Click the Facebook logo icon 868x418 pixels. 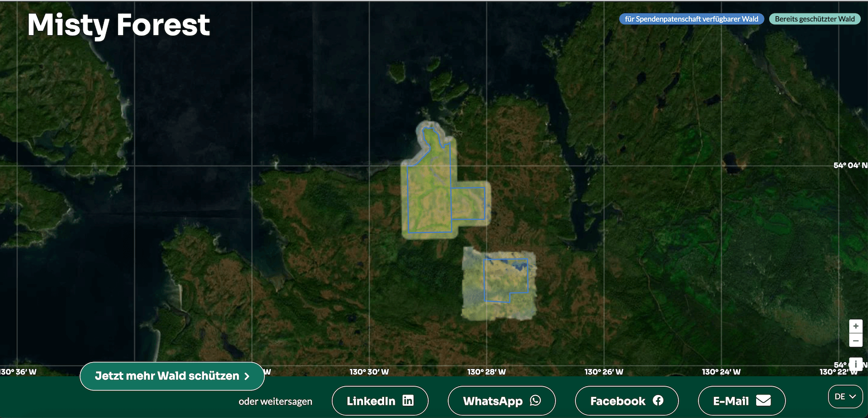pos(658,401)
